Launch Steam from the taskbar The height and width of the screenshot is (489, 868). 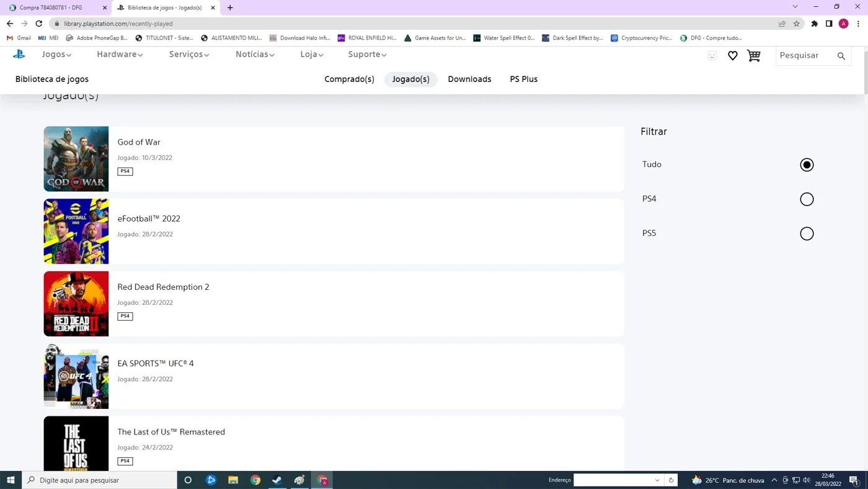point(277,480)
